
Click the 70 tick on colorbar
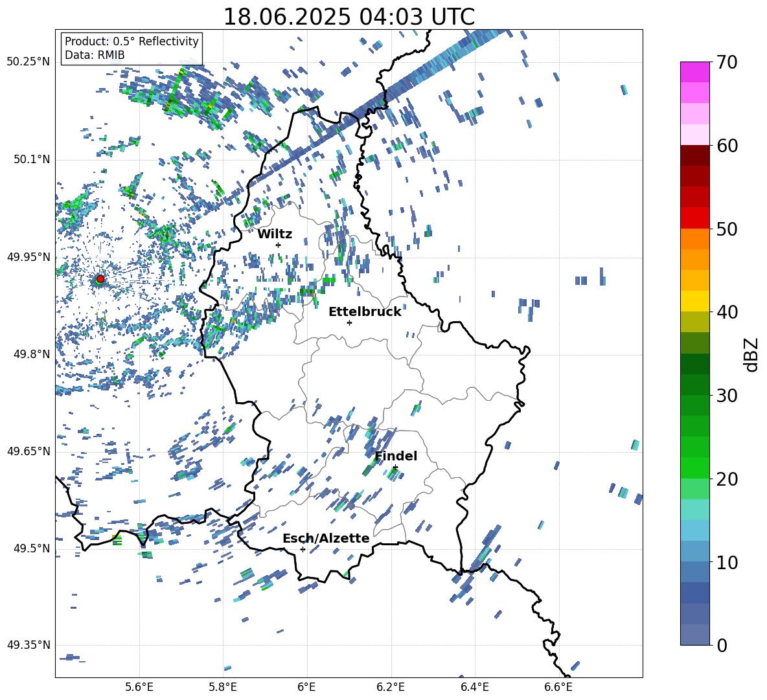[727, 63]
